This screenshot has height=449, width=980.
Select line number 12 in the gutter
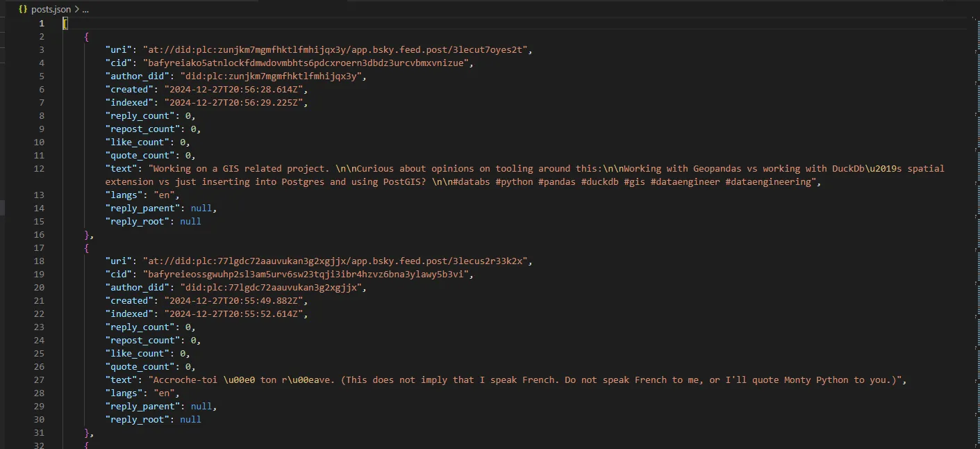tap(38, 168)
